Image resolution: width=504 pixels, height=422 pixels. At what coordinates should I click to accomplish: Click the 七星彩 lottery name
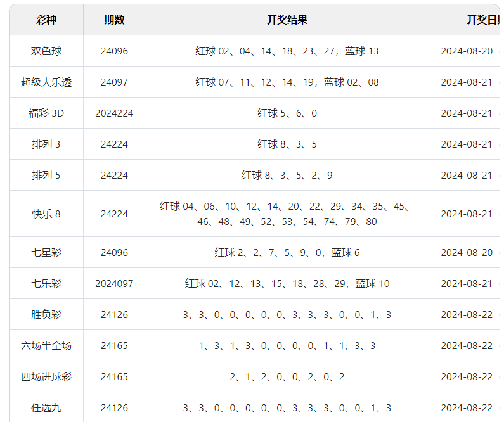tap(46, 253)
